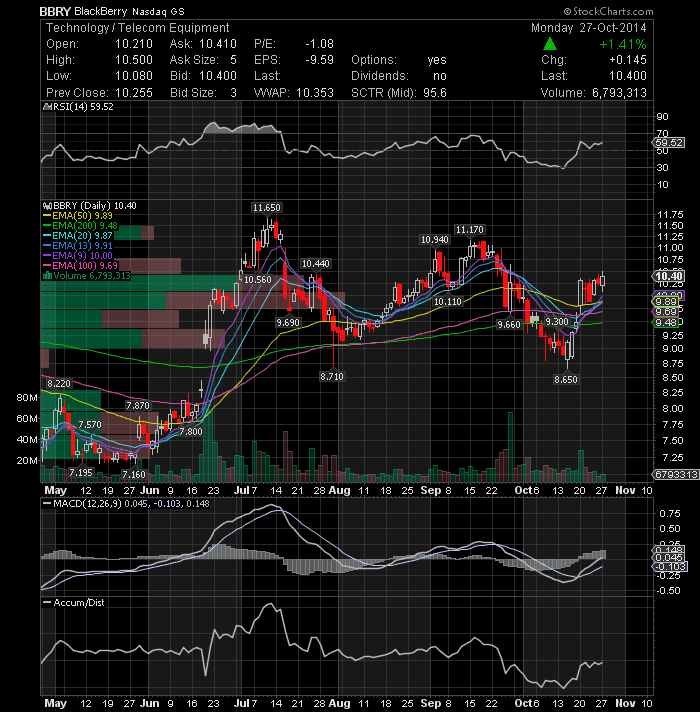Click the Open price 10.210
This screenshot has height=712, width=700.
pyautogui.click(x=134, y=44)
